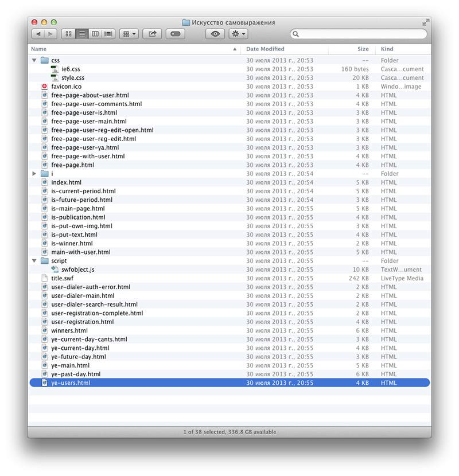The image size is (459, 476).
Task: Select free-page-user-reg-edit-open.html file name
Action: pyautogui.click(x=102, y=130)
